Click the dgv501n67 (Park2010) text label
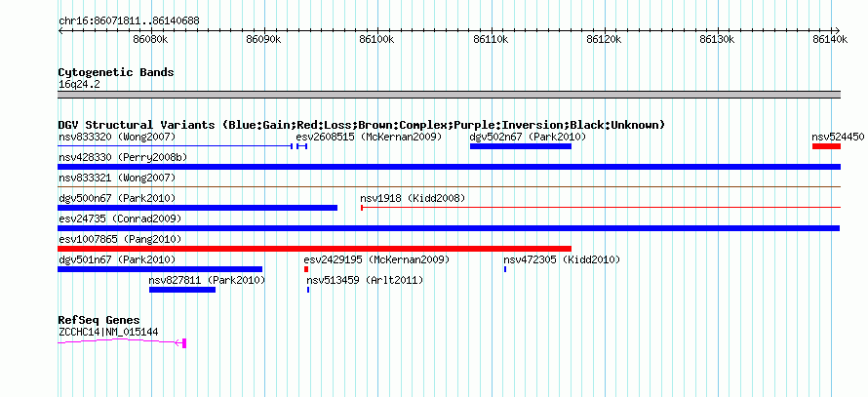 coord(117,259)
